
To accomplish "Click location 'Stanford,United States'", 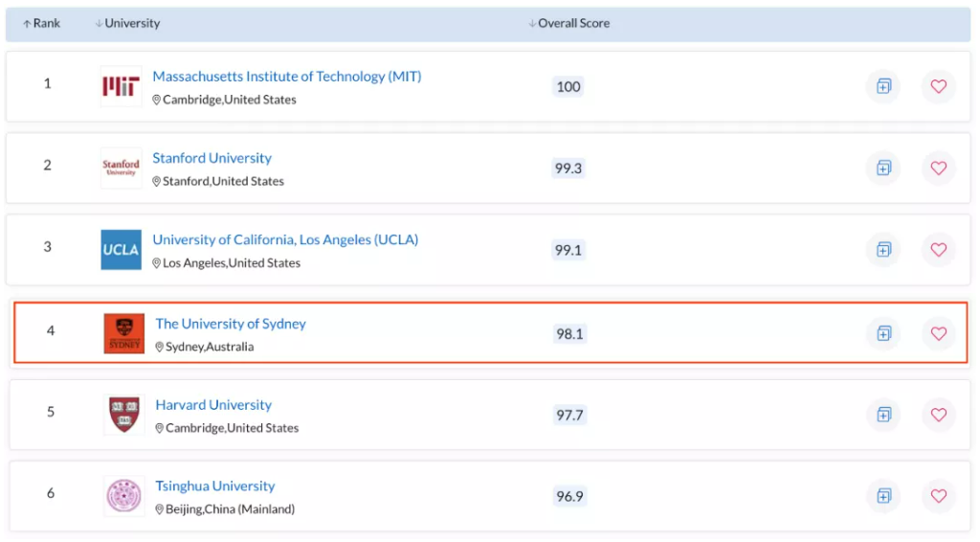I will click(218, 182).
